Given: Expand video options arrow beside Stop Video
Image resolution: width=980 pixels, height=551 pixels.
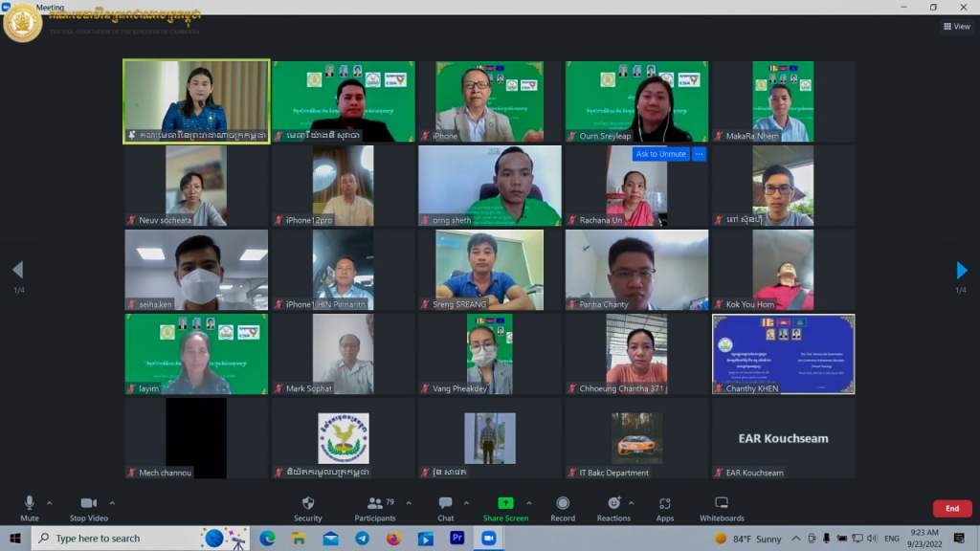Looking at the screenshot, I should [112, 502].
